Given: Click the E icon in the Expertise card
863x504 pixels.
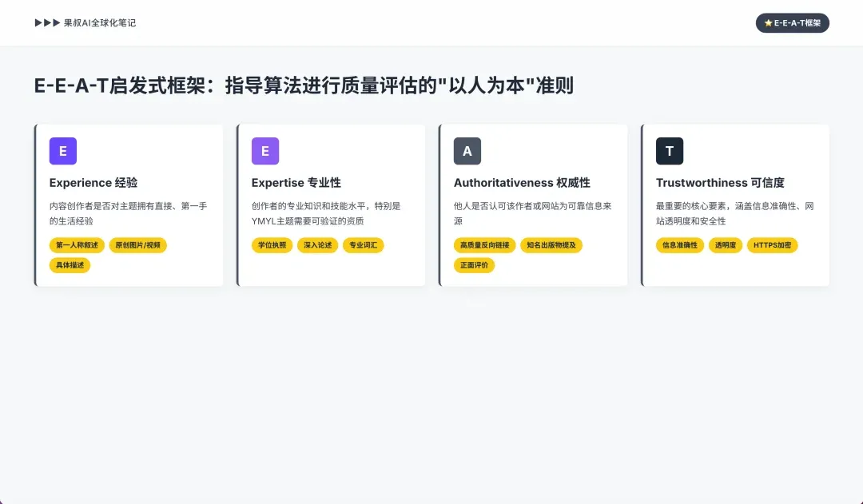Looking at the screenshot, I should point(265,151).
